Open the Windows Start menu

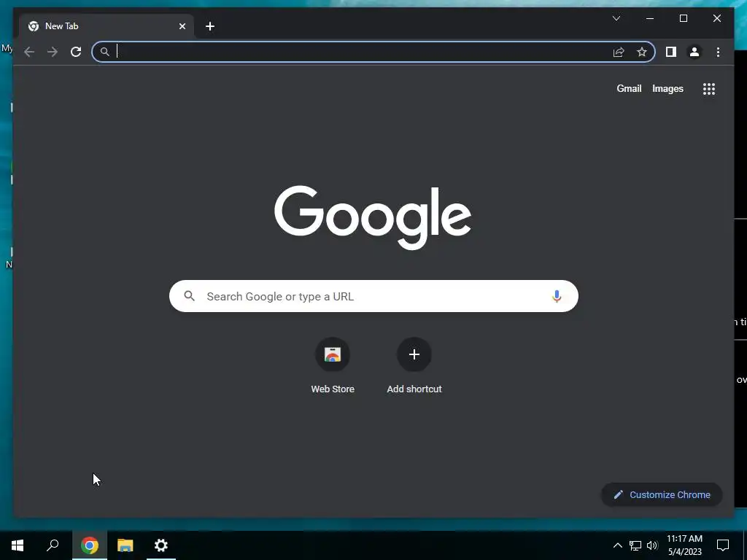(18, 545)
